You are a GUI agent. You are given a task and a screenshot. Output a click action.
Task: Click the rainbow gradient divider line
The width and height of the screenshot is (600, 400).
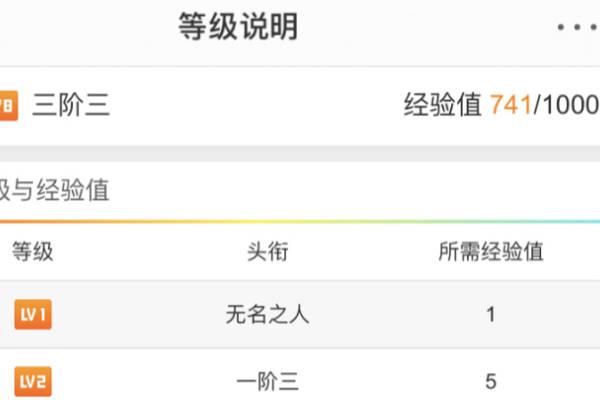[300, 221]
